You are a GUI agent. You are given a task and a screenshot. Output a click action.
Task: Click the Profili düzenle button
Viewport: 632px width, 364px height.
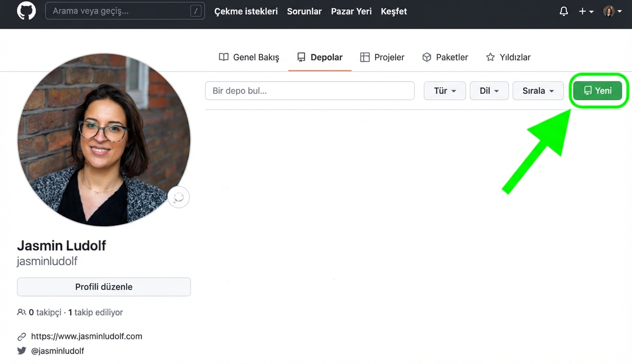click(104, 286)
